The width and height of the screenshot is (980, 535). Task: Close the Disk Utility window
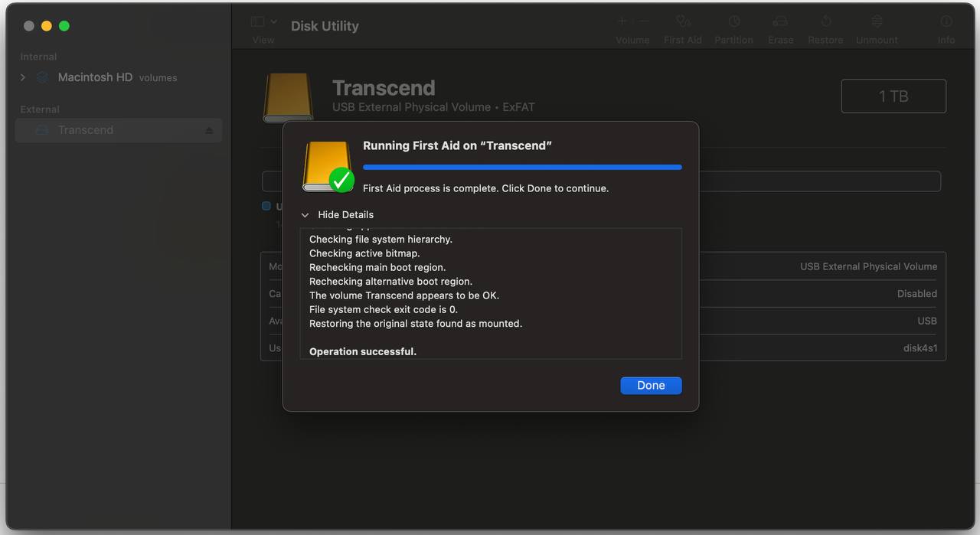point(29,26)
